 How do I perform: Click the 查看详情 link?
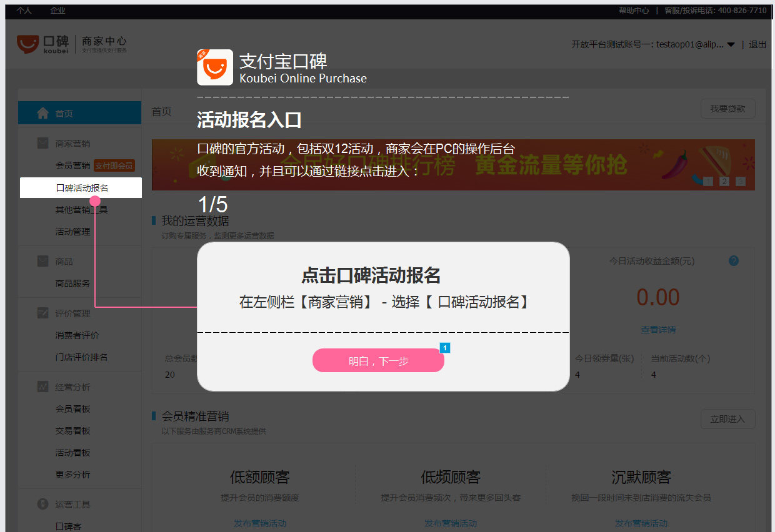(x=658, y=330)
